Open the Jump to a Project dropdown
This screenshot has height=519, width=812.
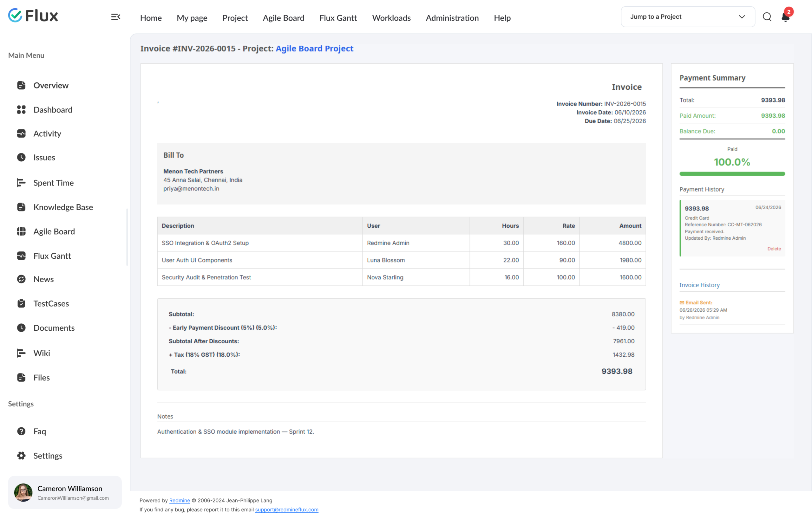pyautogui.click(x=688, y=17)
